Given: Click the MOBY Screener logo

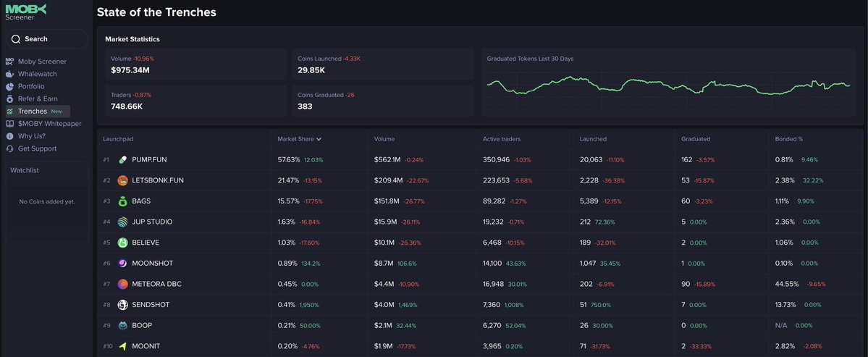Looking at the screenshot, I should (26, 12).
